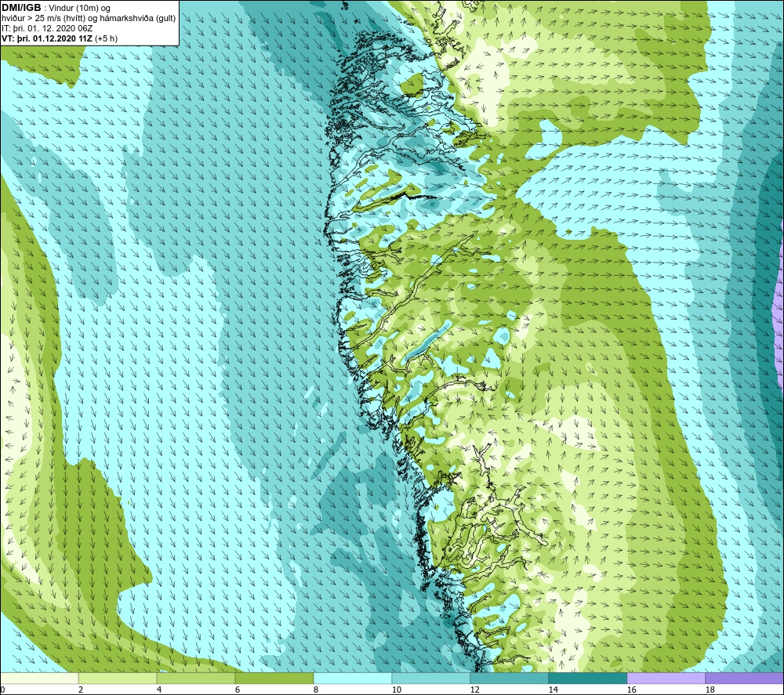Select the dark green 6–8 m/s color segment
The width and height of the screenshot is (784, 695).
(x=274, y=678)
